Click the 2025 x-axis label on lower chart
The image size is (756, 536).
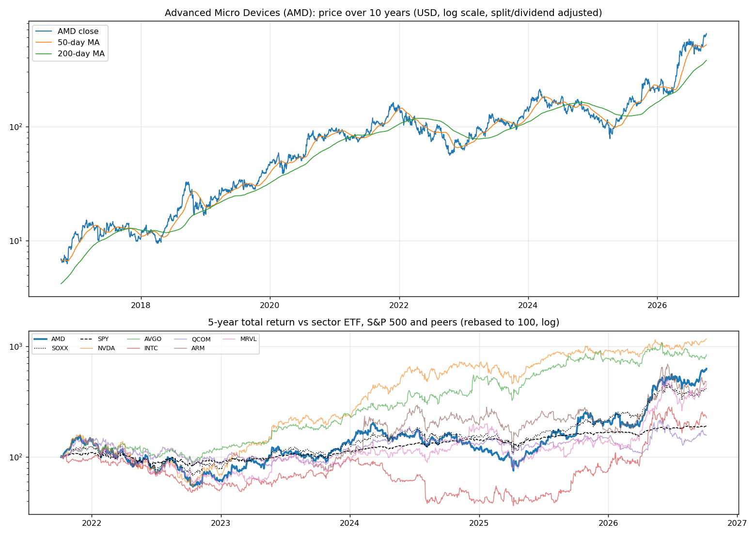479,523
